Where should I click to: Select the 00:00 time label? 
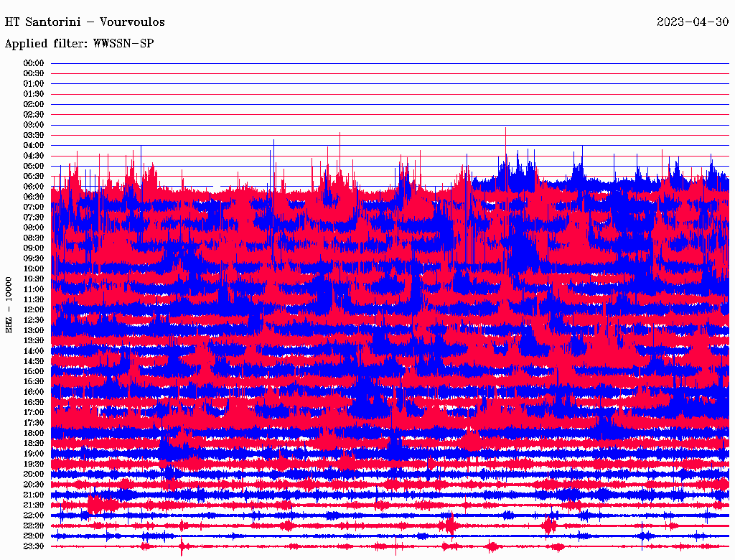(x=34, y=63)
